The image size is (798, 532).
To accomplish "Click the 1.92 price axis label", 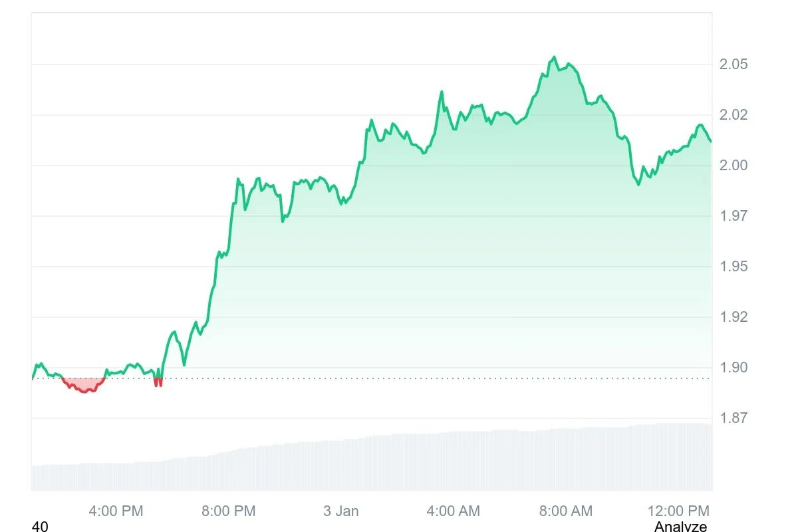I will point(733,317).
